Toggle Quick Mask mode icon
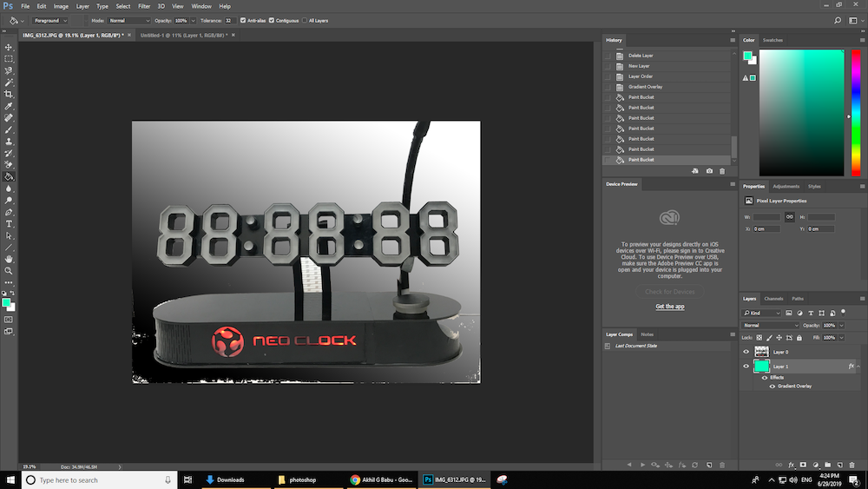Viewport: 868px width, 489px height. pyautogui.click(x=9, y=320)
